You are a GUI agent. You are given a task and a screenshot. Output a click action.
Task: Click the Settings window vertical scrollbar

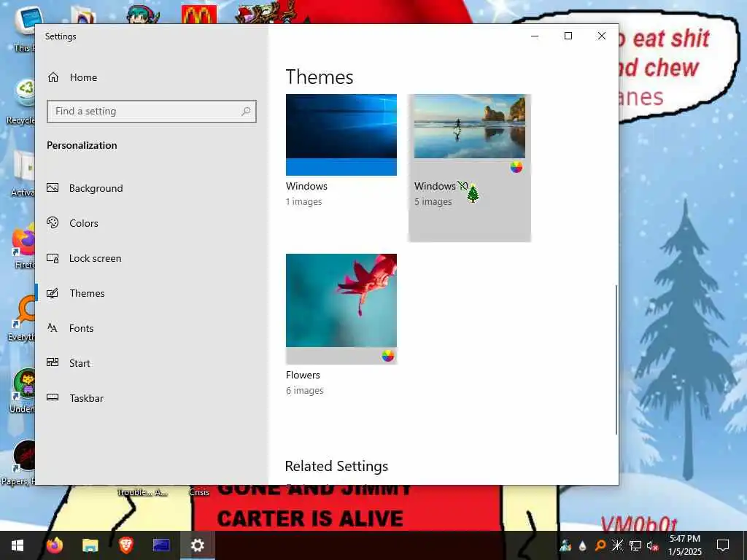tap(616, 359)
